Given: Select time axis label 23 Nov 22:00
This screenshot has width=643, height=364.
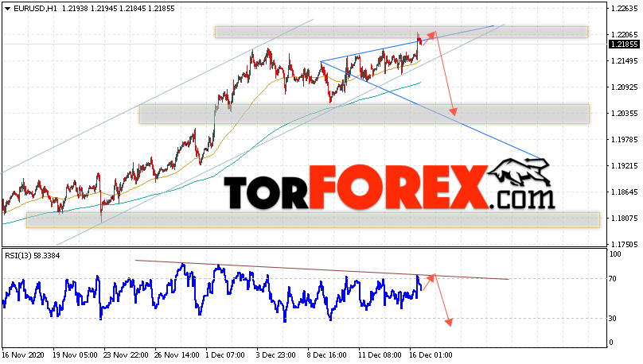Looking at the screenshot, I should (126, 355).
